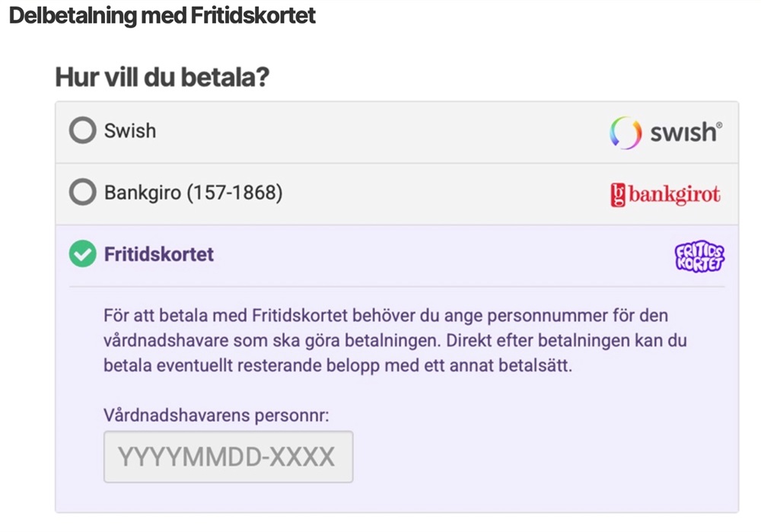
Task: Click the purple Fritidskortet logo
Action: 699,257
